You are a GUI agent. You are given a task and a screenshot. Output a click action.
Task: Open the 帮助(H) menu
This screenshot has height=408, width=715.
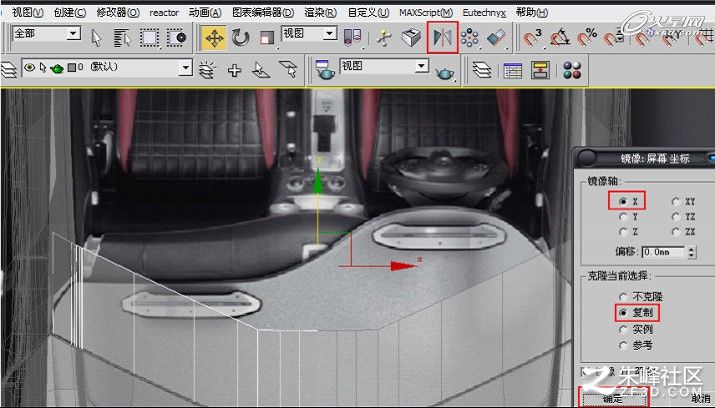pyautogui.click(x=532, y=12)
